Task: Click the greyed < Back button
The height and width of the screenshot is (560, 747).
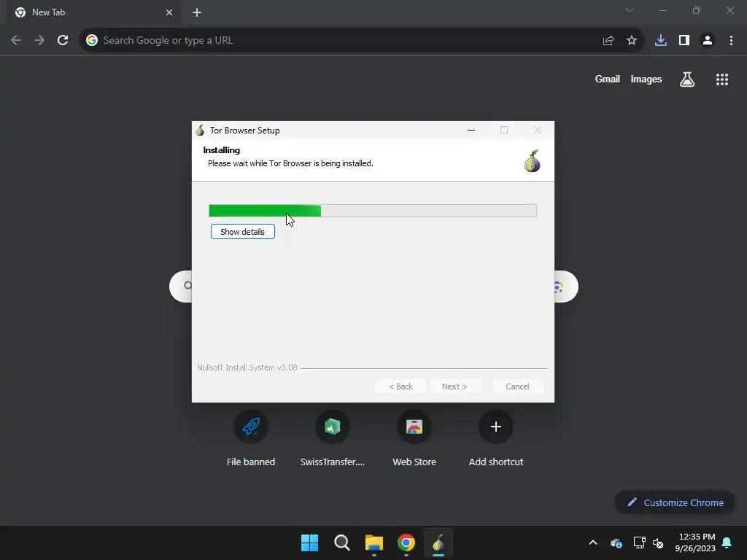Action: pos(400,386)
